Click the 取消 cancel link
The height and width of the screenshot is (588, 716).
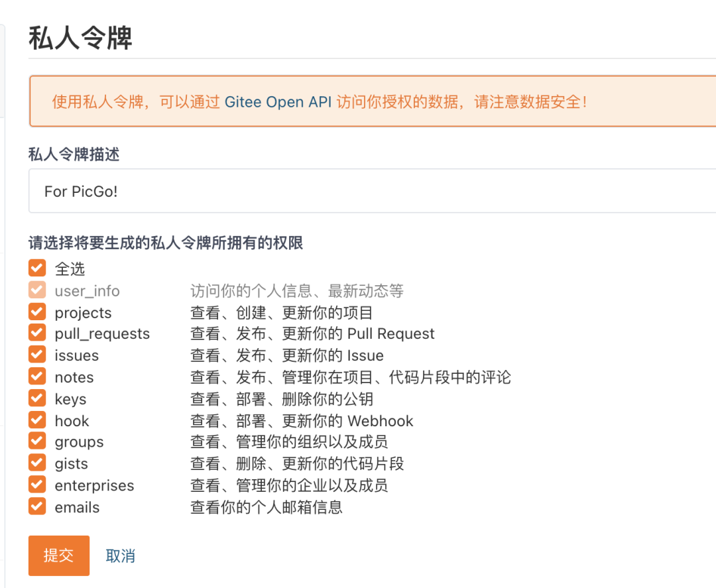tap(120, 556)
